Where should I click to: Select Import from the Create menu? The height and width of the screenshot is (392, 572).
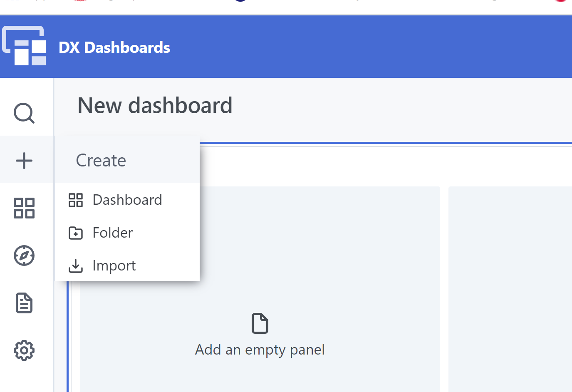tap(114, 266)
